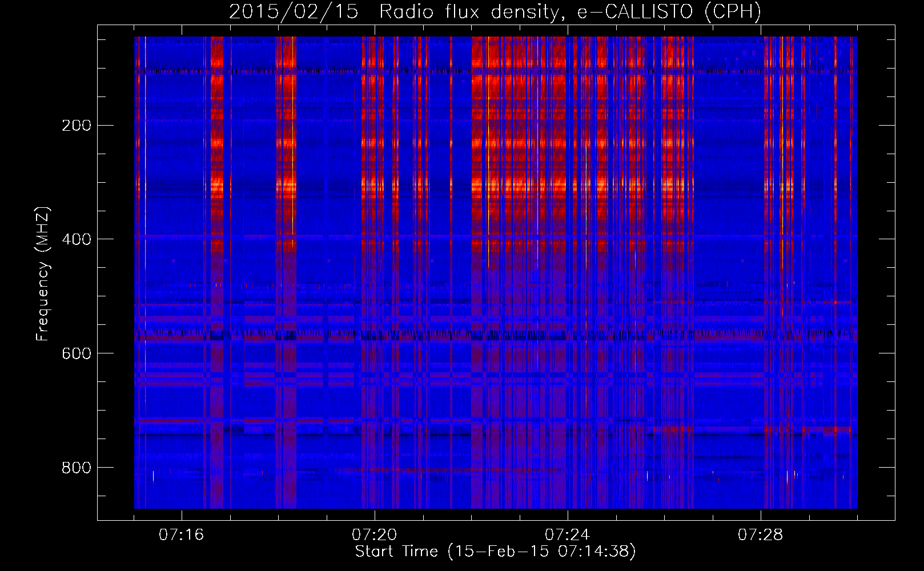Click the 'Frequency (MHZ)' axis title
This screenshot has height=571, width=924.
click(43, 274)
